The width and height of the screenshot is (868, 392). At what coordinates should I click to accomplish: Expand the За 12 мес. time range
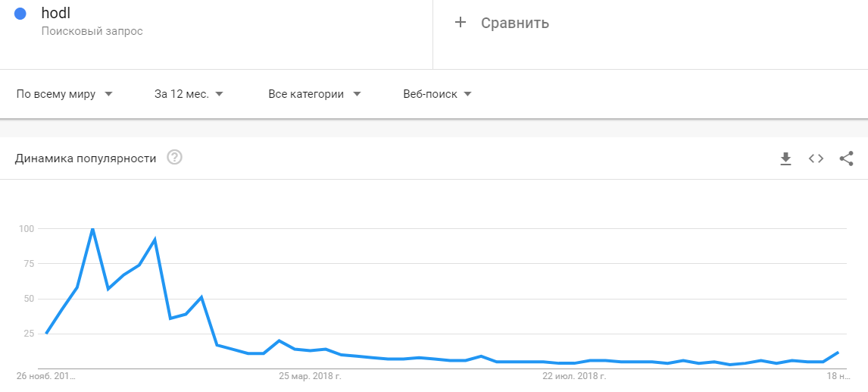coord(189,94)
